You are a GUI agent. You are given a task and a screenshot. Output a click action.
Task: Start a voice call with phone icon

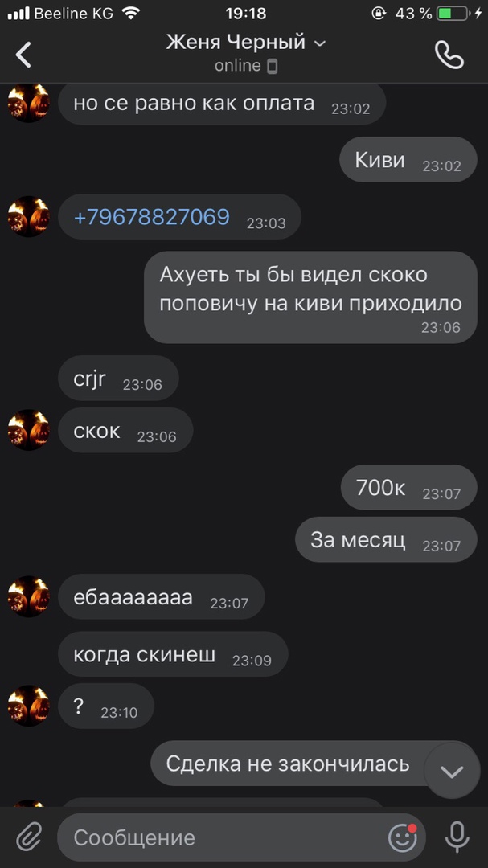(x=449, y=55)
